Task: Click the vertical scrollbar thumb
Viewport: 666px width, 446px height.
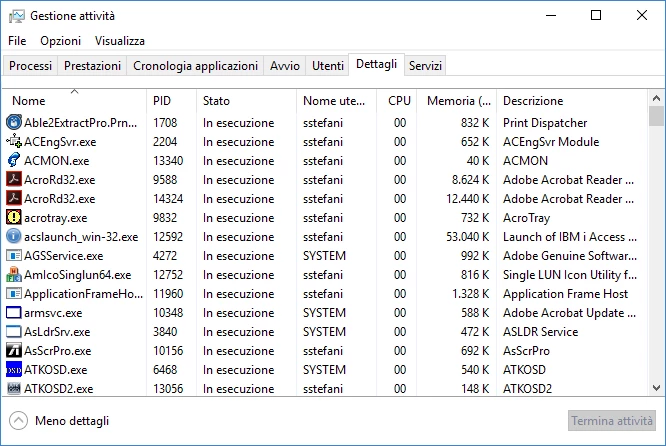Action: tap(656, 116)
